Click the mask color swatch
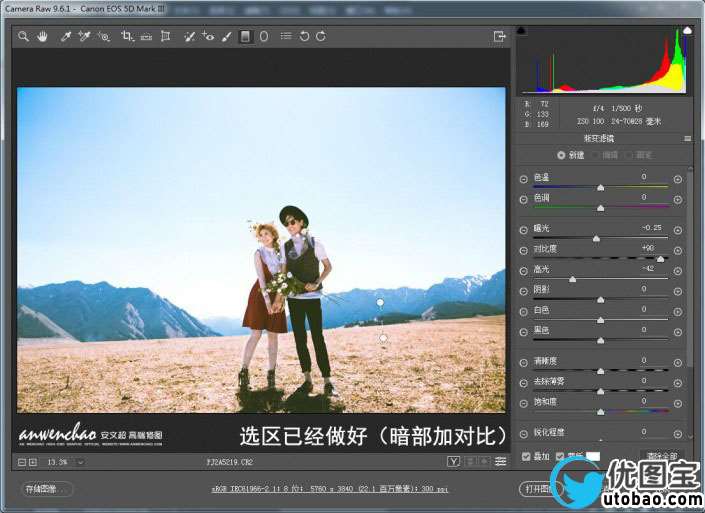The image size is (705, 513). (593, 457)
